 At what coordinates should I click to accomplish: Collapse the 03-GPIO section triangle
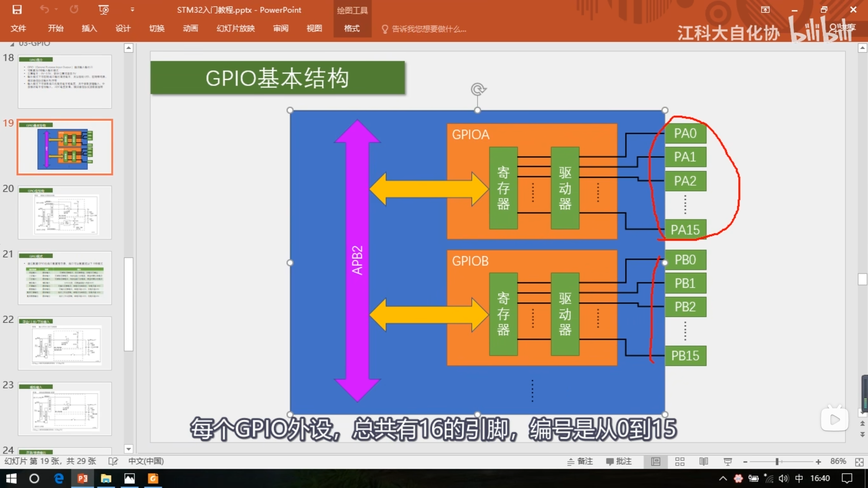[x=12, y=44]
